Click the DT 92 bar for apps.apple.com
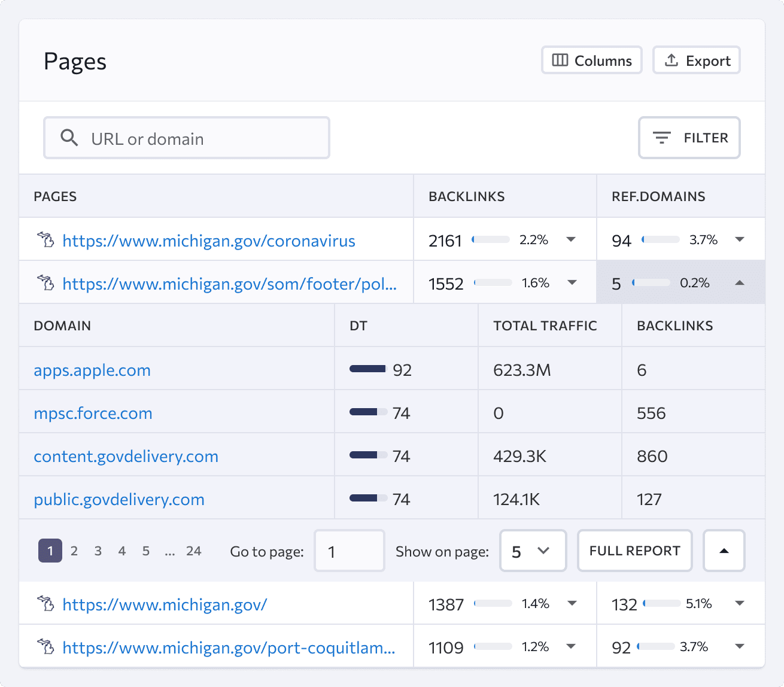This screenshot has width=784, height=687. (x=367, y=369)
